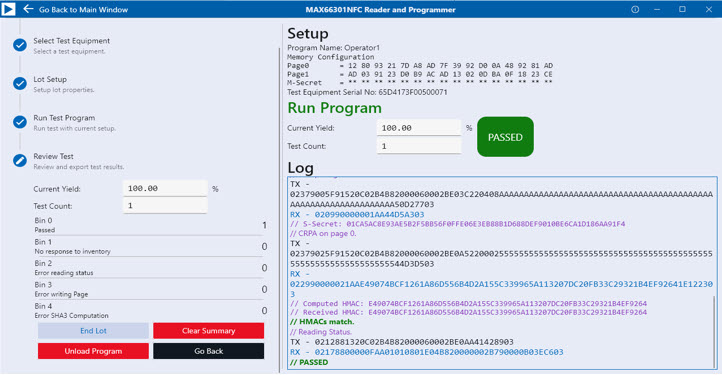Click the back arrow icon

28,9
